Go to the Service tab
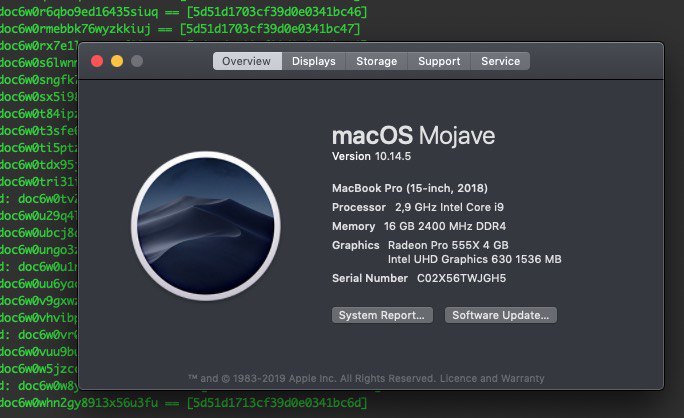 click(500, 61)
